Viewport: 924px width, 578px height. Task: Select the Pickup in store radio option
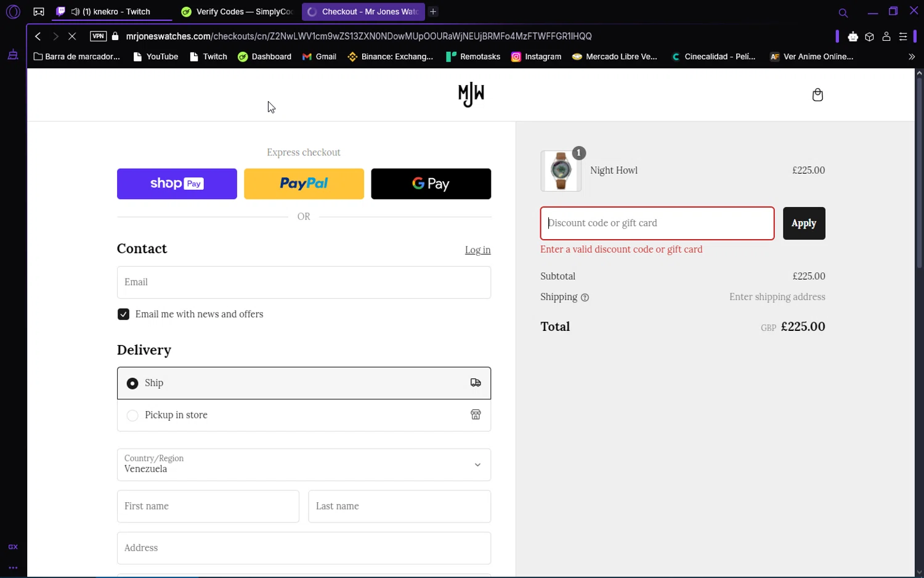pos(132,415)
